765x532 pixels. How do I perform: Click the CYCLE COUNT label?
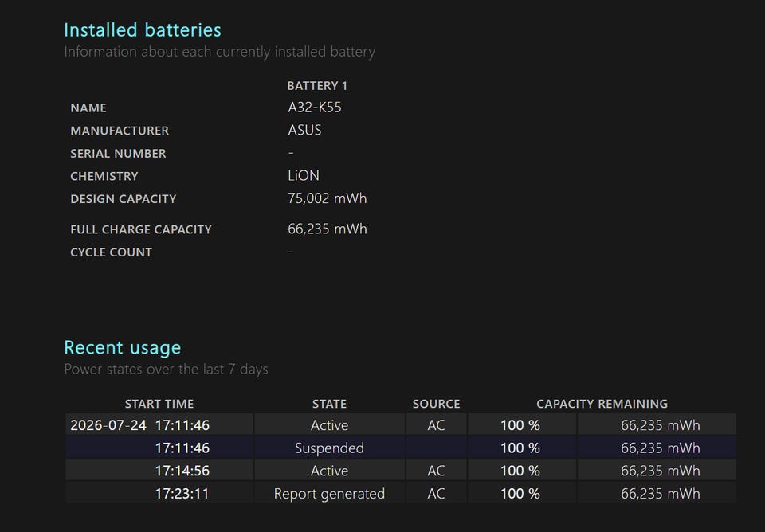[112, 252]
